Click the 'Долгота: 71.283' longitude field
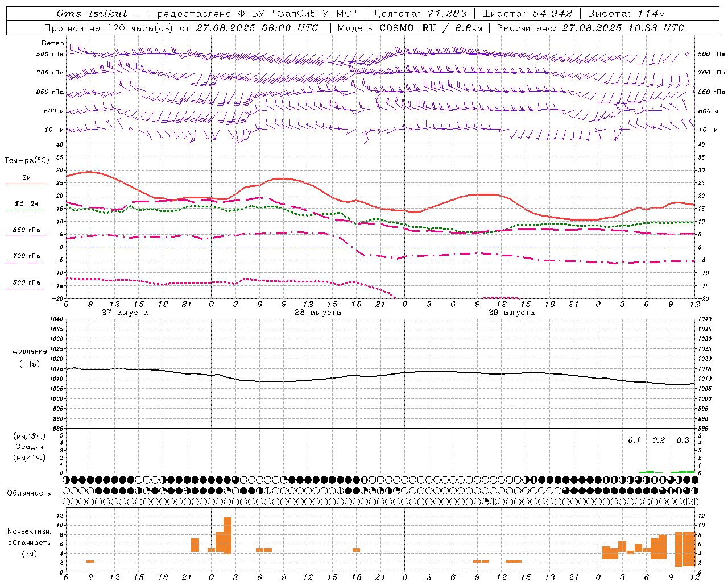This screenshot has height=582, width=728. [x=420, y=14]
